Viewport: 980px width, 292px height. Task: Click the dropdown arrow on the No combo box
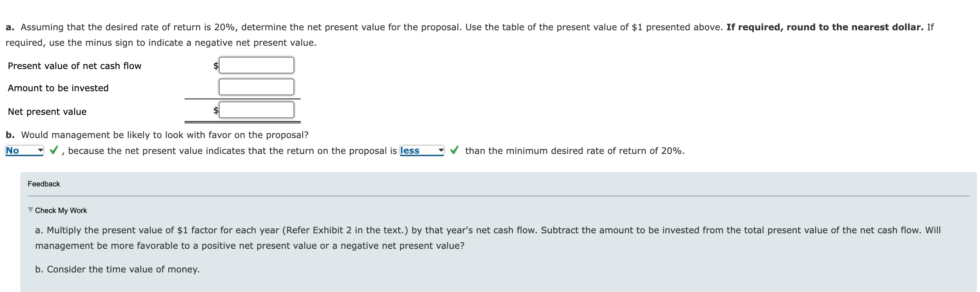pos(39,150)
